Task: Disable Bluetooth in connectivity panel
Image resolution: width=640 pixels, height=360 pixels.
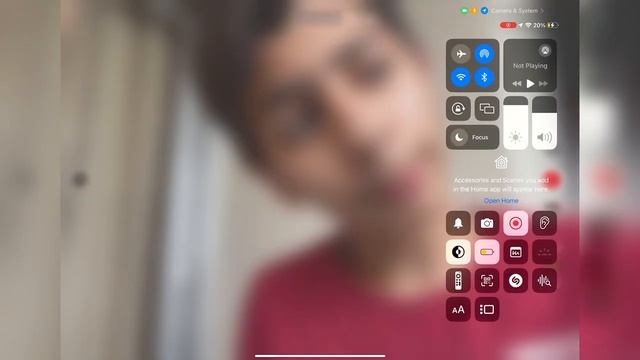Action: (x=484, y=77)
